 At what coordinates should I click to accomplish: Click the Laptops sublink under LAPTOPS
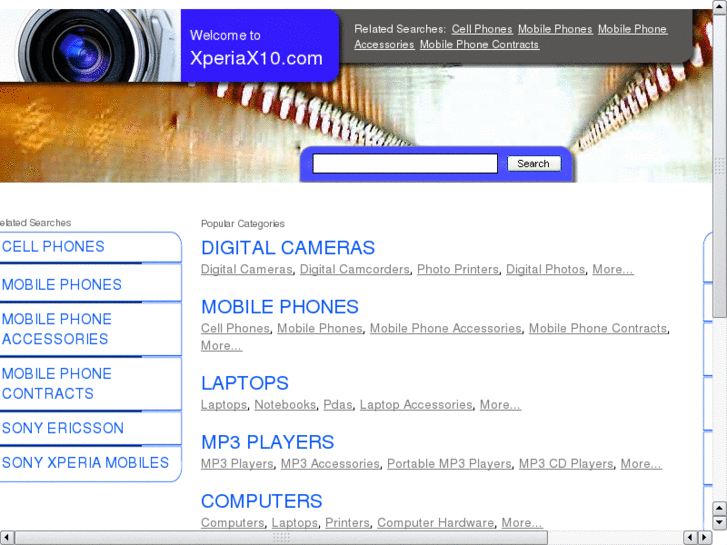224,405
